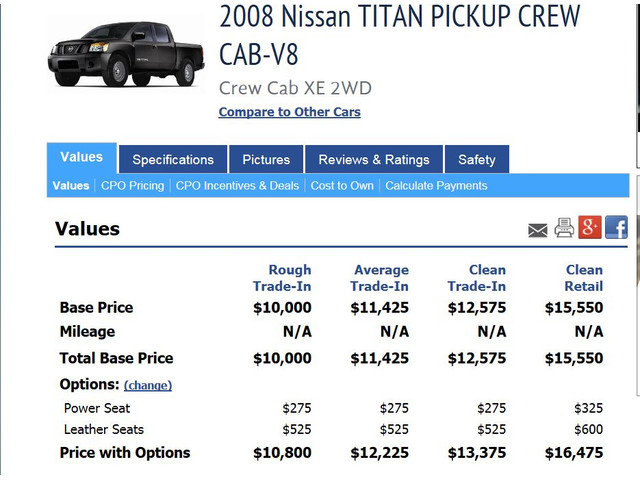Viewport: 640px width, 480px height.
Task: Open CPO Incentives & Deals
Action: click(237, 186)
